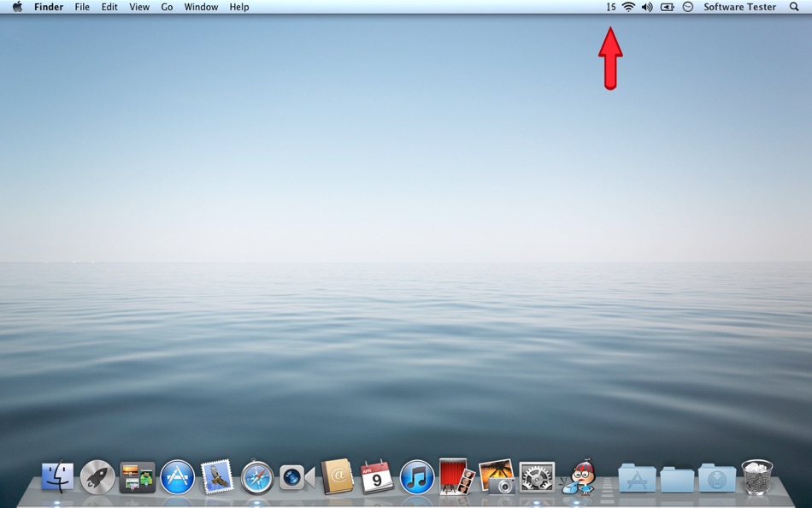
Task: Click the volume icon in menu bar
Action: pos(647,7)
